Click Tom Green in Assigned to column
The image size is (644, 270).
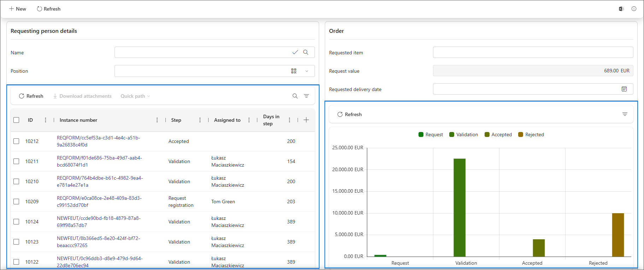coord(223,202)
